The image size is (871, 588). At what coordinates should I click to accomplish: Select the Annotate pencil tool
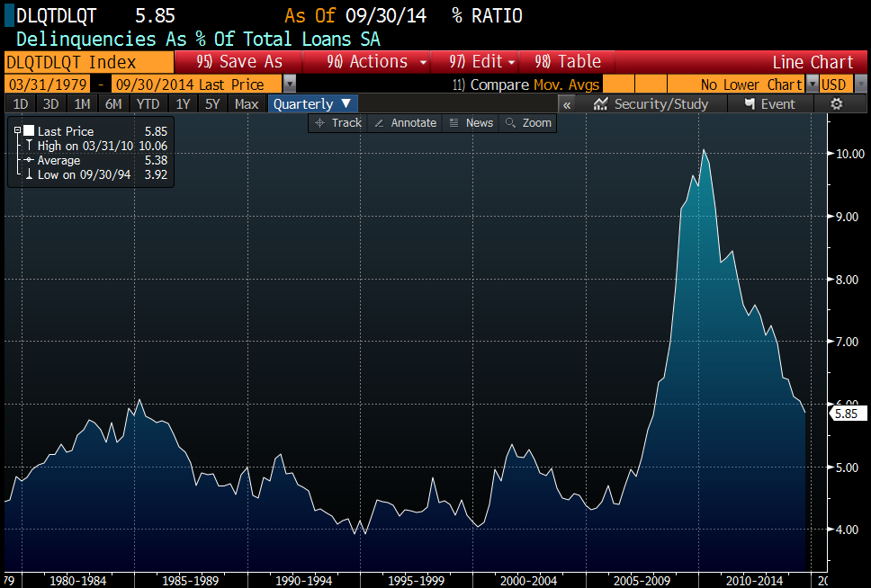click(405, 123)
